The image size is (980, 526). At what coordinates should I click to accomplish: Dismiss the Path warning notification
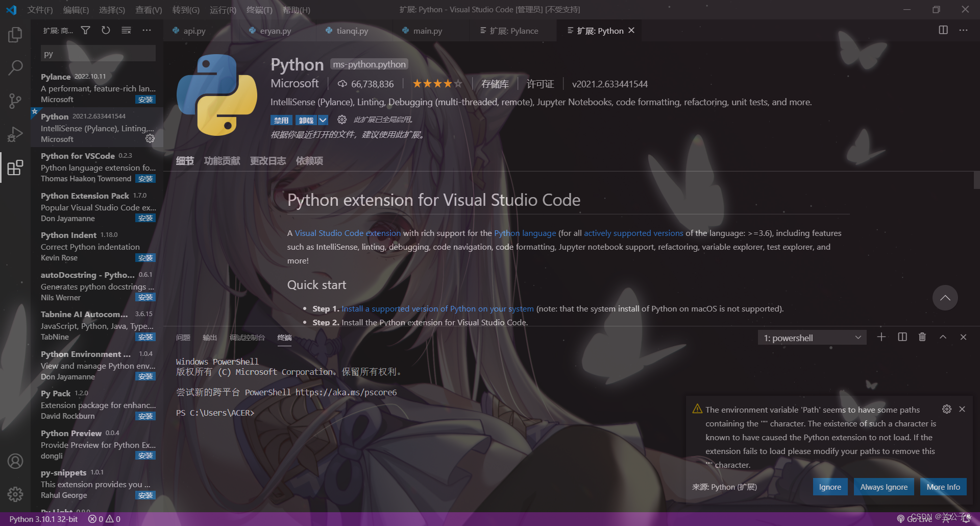coord(962,409)
